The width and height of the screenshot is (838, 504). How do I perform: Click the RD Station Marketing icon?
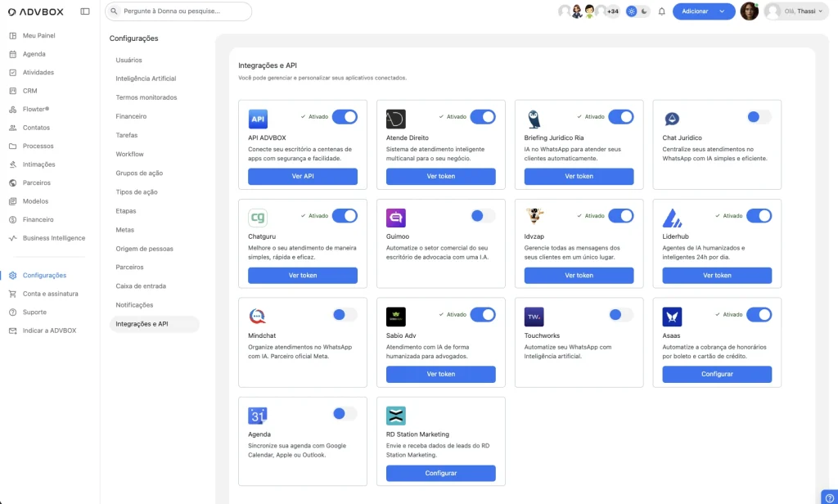click(x=396, y=416)
